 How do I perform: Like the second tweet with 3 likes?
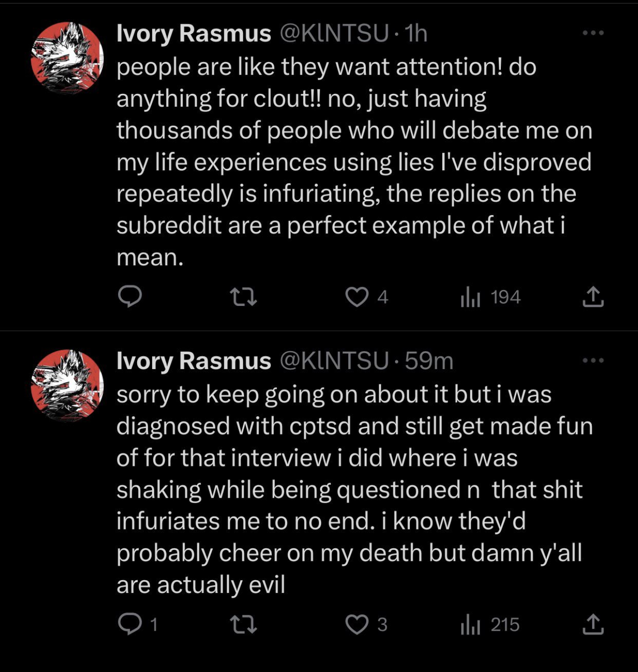357,624
